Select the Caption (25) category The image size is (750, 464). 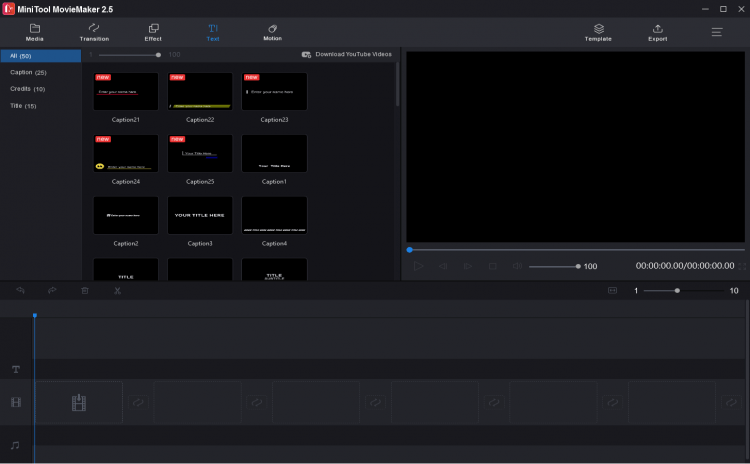click(28, 72)
